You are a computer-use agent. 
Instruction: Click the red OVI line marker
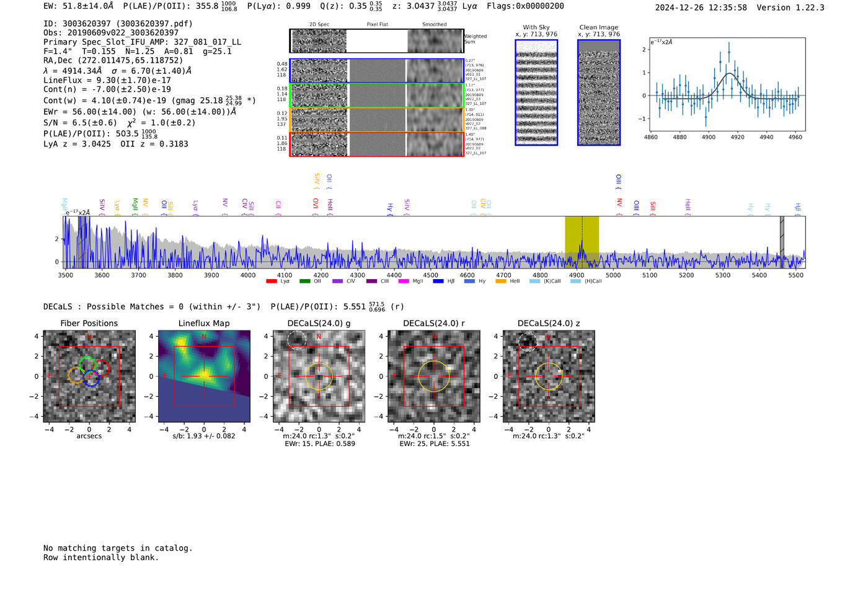point(316,207)
